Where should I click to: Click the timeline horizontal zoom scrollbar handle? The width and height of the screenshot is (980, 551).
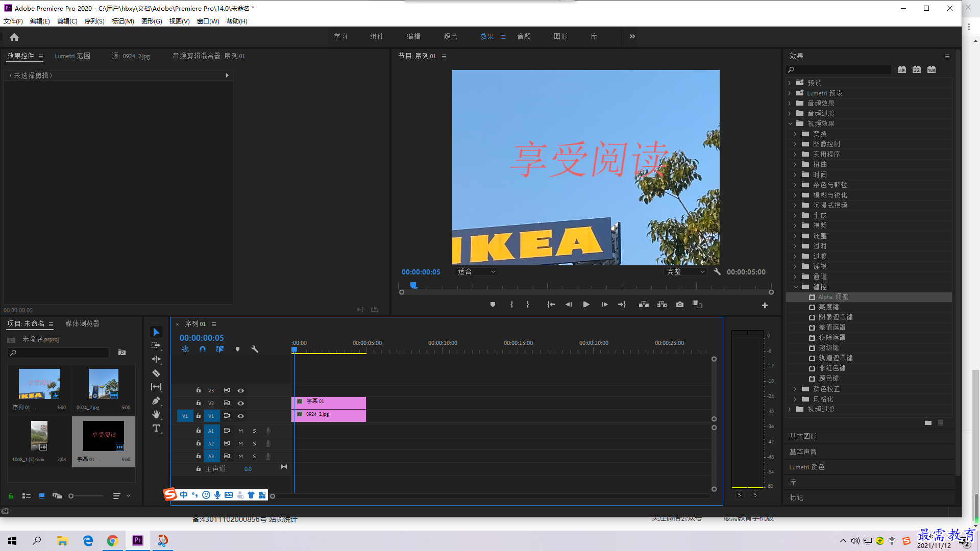273,496
